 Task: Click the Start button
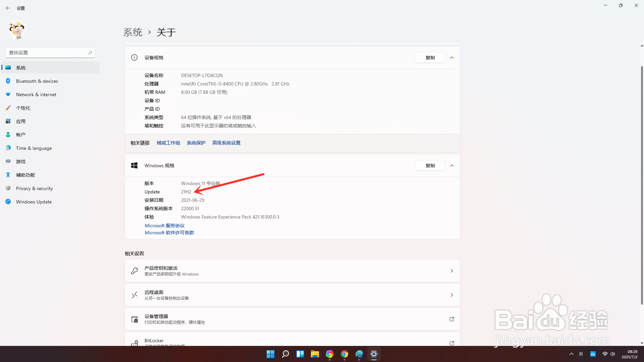[x=270, y=354]
